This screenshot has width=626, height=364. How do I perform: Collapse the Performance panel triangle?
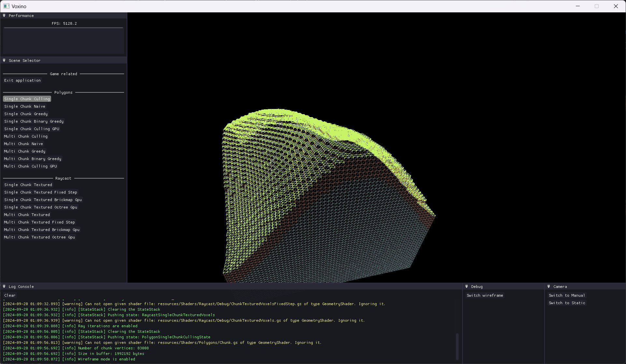[x=4, y=16]
